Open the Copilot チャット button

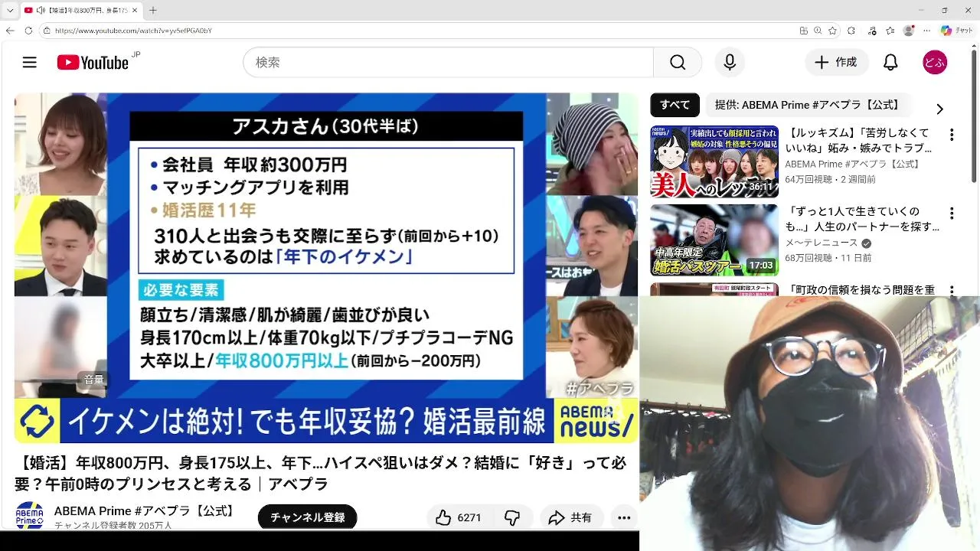tap(957, 31)
